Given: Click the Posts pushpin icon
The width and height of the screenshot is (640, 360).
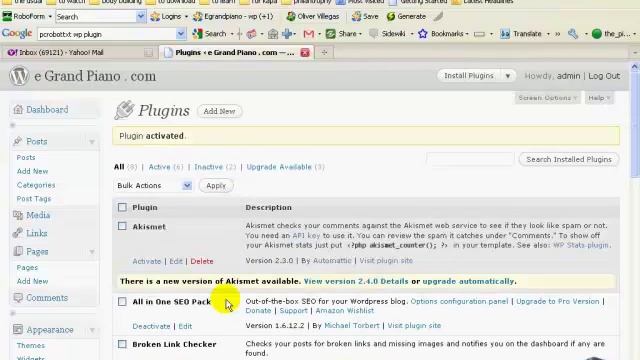Looking at the screenshot, I should [x=18, y=141].
